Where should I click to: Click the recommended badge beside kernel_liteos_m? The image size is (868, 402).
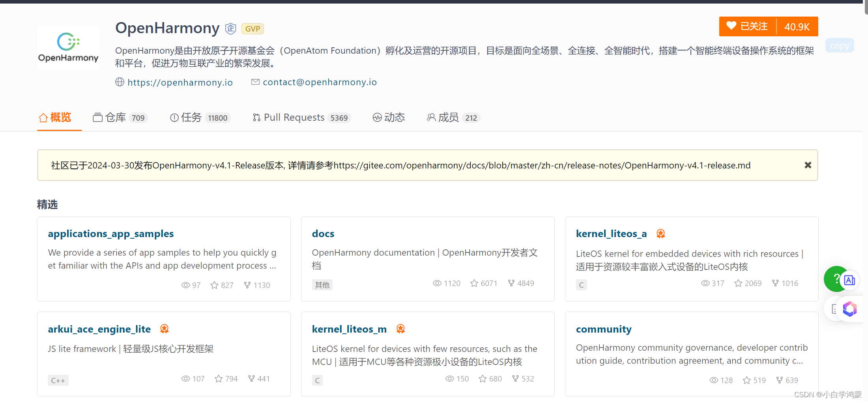400,329
